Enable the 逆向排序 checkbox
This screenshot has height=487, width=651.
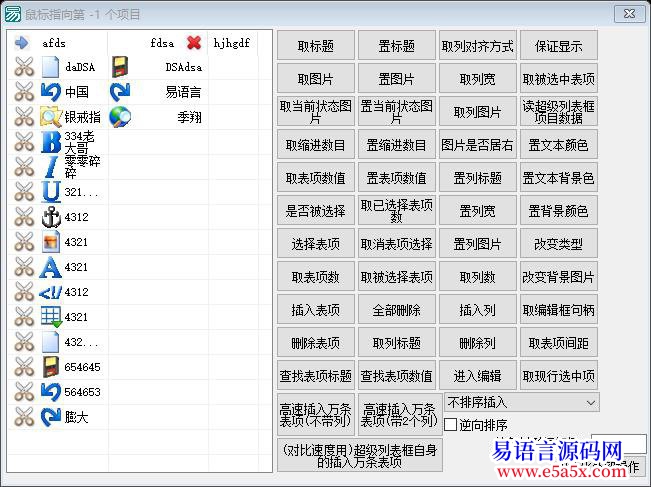pyautogui.click(x=451, y=424)
